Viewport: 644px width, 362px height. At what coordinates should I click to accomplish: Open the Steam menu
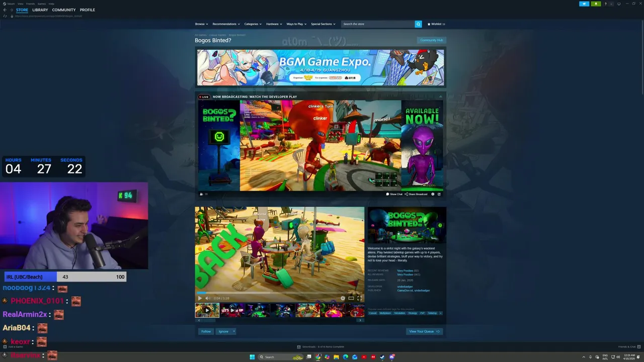(x=11, y=4)
